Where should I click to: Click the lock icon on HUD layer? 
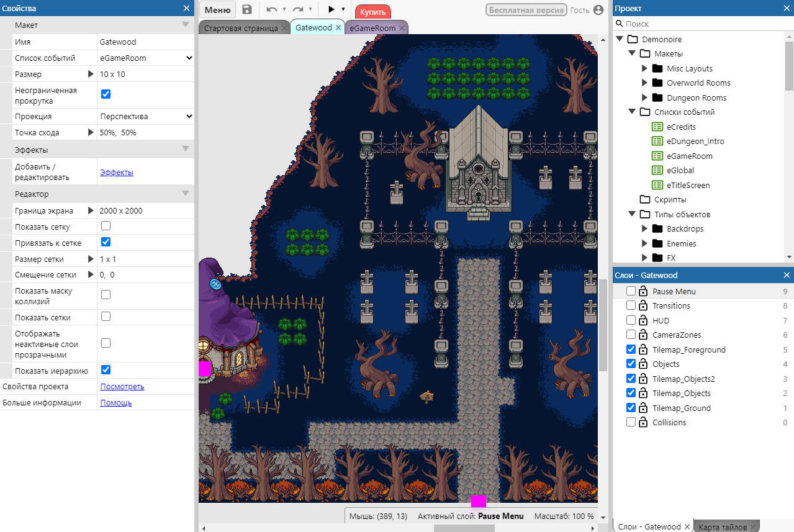(x=643, y=320)
